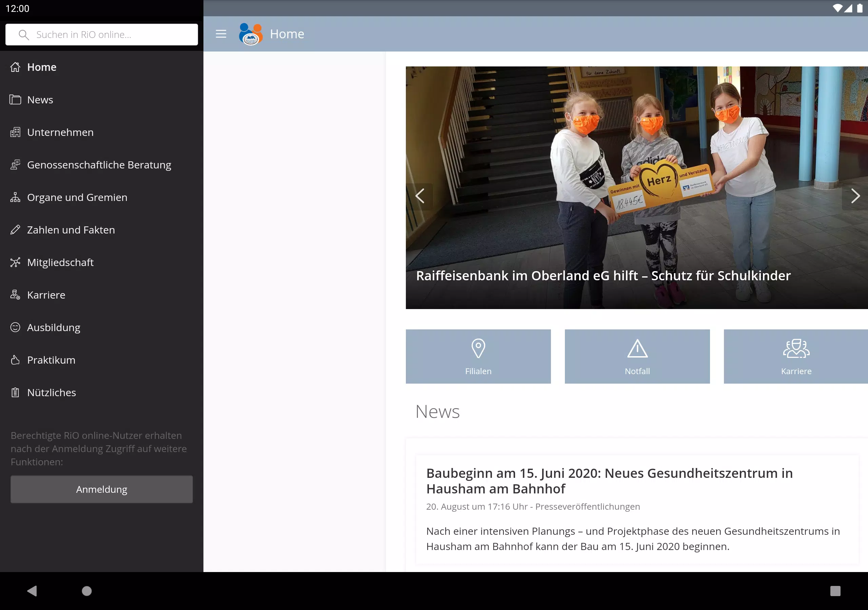The height and width of the screenshot is (610, 868).
Task: Toggle the hamburger menu icon
Action: (221, 34)
